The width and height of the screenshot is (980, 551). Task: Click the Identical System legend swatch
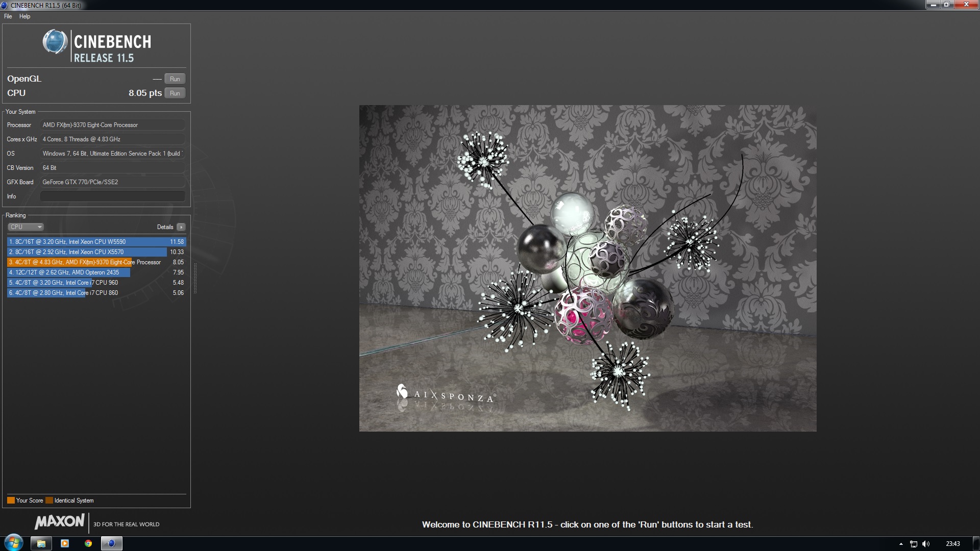click(49, 500)
